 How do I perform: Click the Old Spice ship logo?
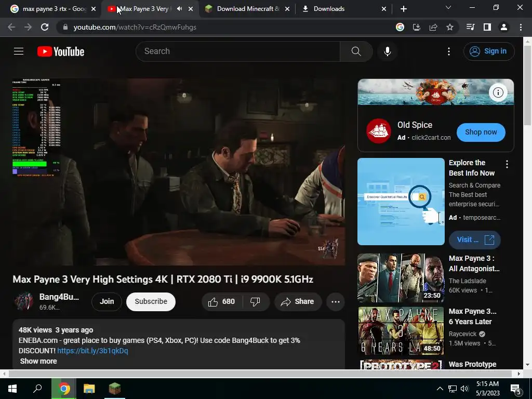coord(378,131)
